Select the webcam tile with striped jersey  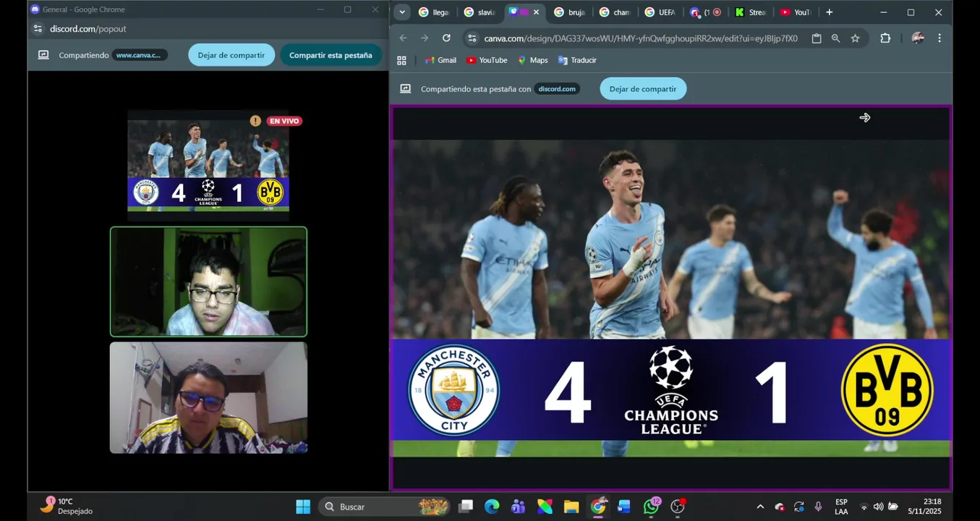(208, 398)
